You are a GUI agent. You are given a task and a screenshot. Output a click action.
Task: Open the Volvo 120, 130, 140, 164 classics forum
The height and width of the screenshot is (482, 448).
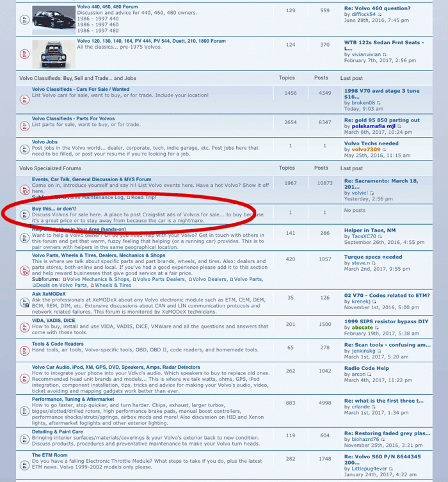point(151,41)
